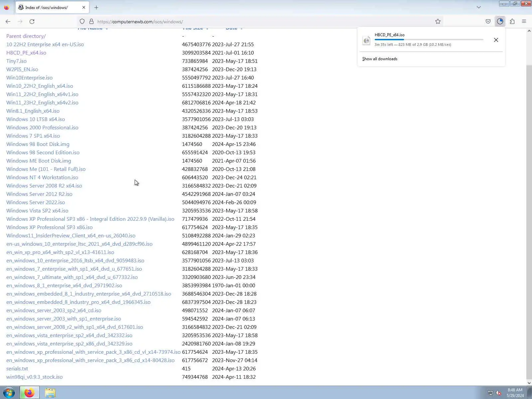This screenshot has height=399, width=532.
Task: Click Windows ME Boot Disk.img link
Action: [39, 161]
